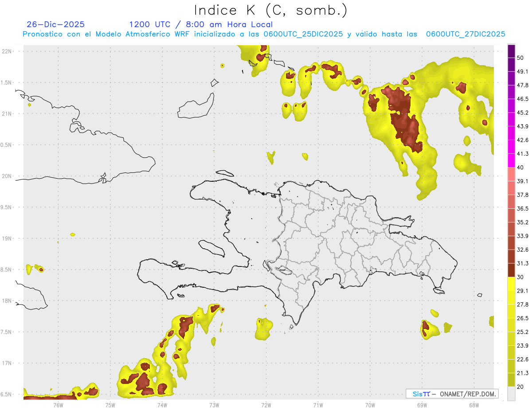Pick the darkest purple colorbar segment above 50
532x411 pixels.
(511, 51)
